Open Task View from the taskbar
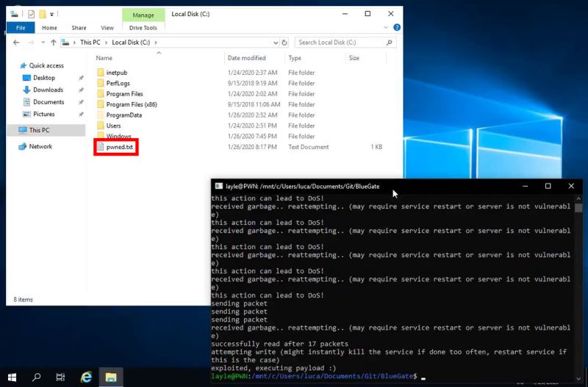This screenshot has width=588, height=387. (x=61, y=377)
